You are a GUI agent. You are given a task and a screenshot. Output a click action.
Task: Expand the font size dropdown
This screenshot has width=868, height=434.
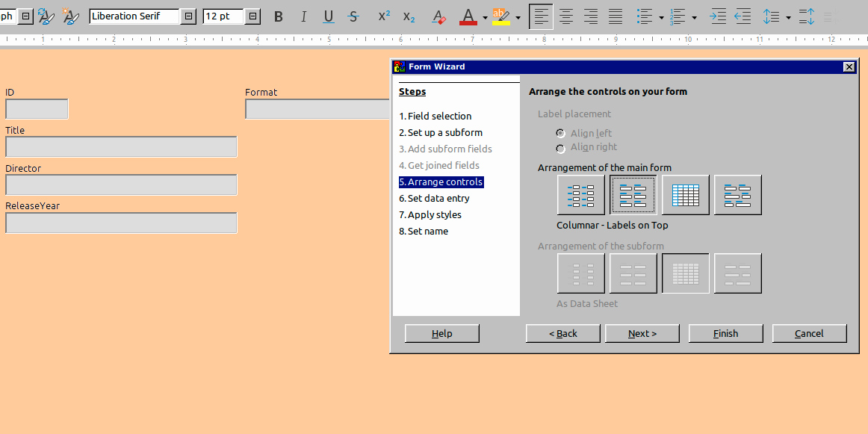(252, 16)
